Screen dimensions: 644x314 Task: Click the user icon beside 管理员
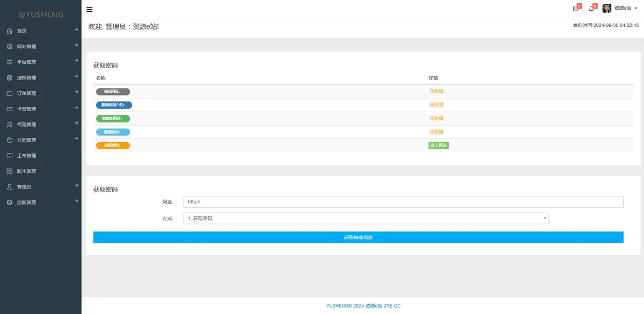(9, 187)
